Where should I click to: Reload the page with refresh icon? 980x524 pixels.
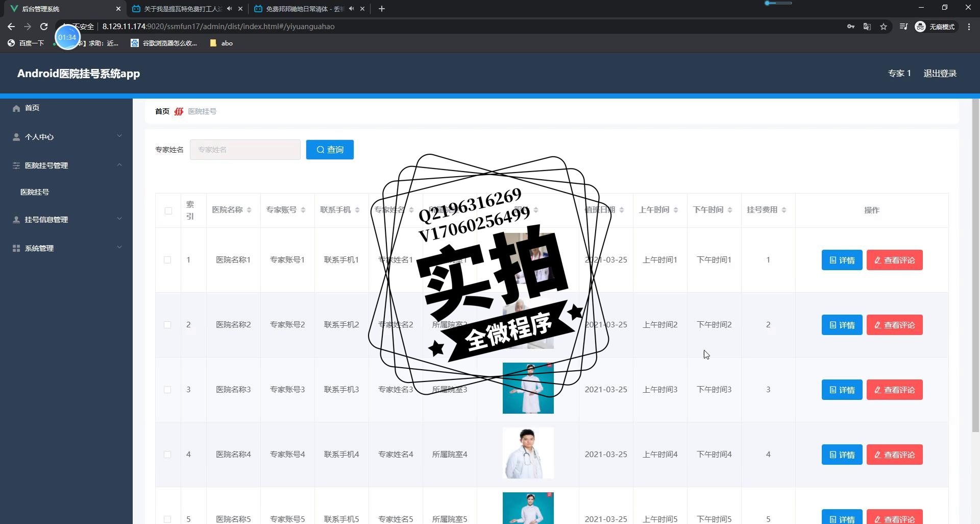(x=44, y=27)
